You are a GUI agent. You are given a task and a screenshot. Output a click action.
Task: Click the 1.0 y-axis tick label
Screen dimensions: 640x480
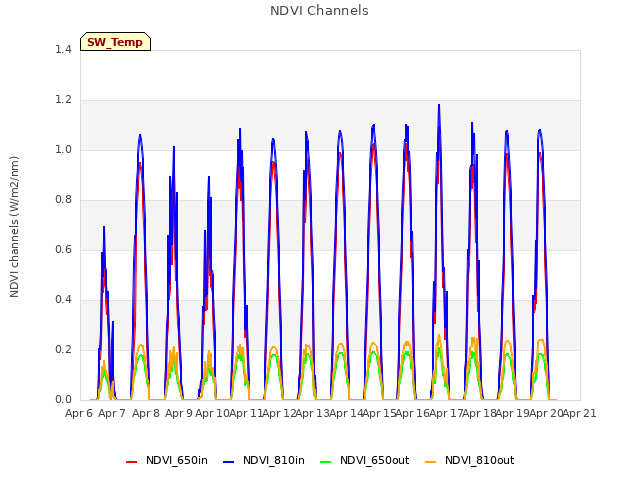click(x=63, y=149)
